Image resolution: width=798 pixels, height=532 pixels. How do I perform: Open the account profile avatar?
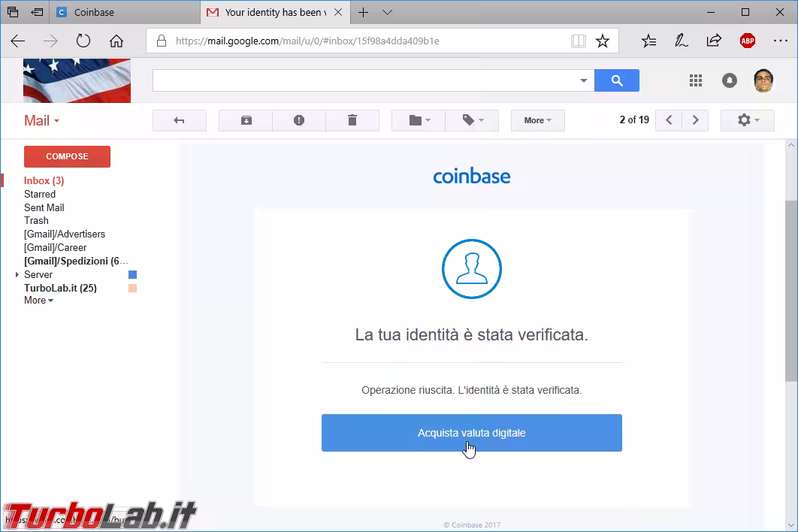tap(763, 80)
